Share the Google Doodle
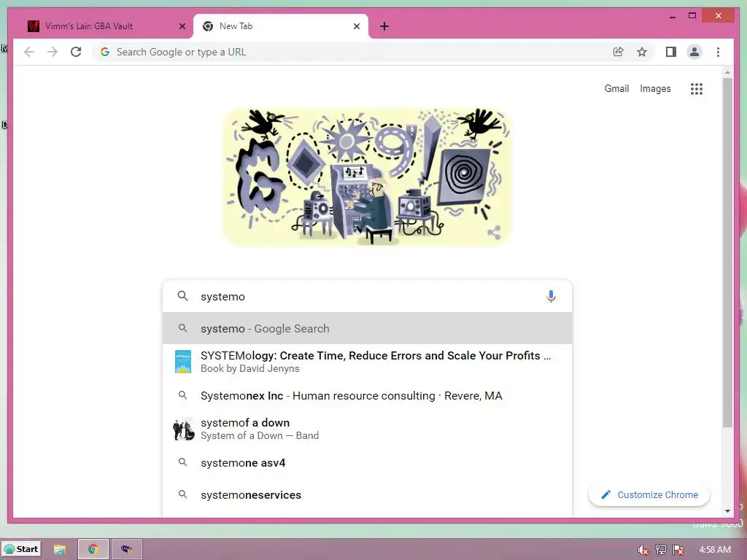The width and height of the screenshot is (747, 560). (494, 233)
